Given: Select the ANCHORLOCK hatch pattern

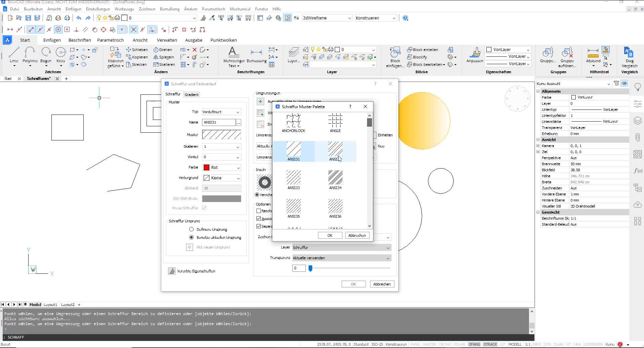Looking at the screenshot, I should click(293, 123).
